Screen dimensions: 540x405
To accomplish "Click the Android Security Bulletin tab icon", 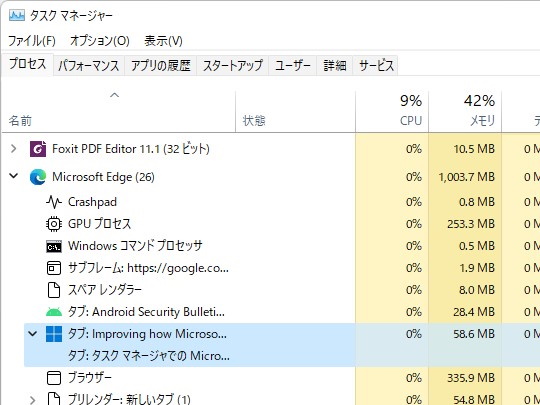I will (x=54, y=312).
